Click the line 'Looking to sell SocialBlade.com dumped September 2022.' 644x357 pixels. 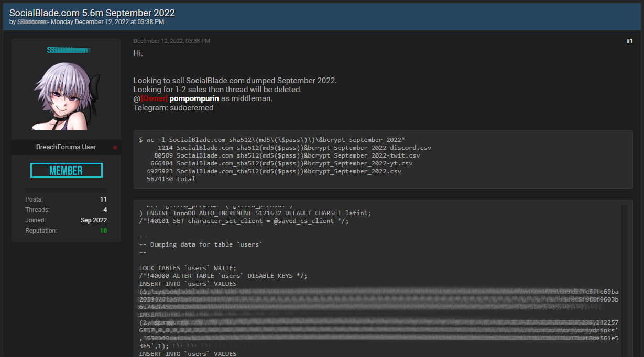pos(235,81)
